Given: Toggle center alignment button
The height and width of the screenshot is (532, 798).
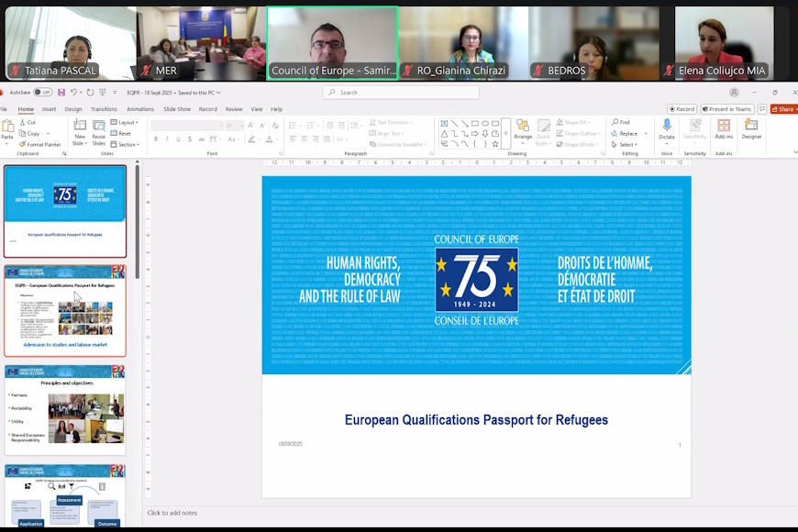Looking at the screenshot, I should [305, 139].
